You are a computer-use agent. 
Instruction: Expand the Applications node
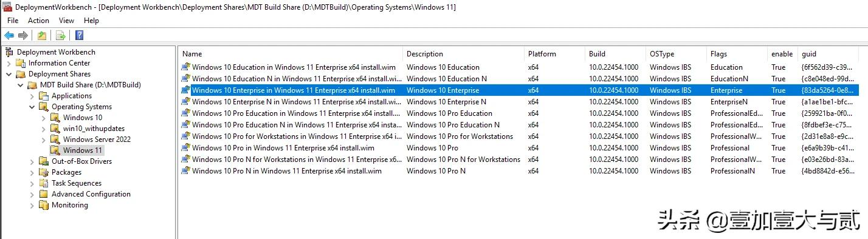click(x=32, y=96)
